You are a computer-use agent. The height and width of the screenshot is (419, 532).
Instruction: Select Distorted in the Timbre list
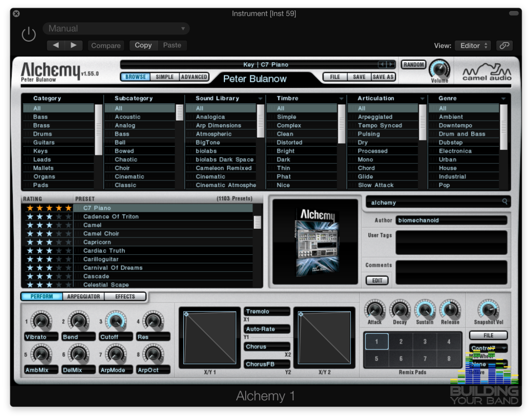pyautogui.click(x=302, y=142)
